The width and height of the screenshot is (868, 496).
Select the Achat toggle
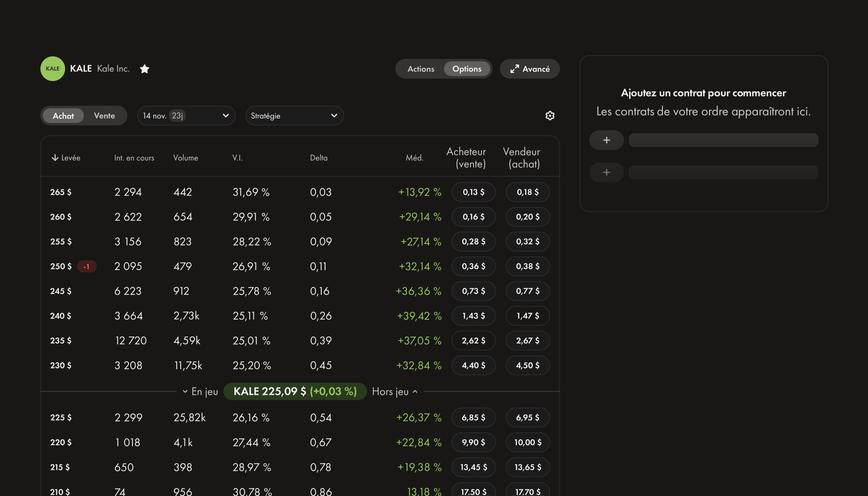click(63, 116)
